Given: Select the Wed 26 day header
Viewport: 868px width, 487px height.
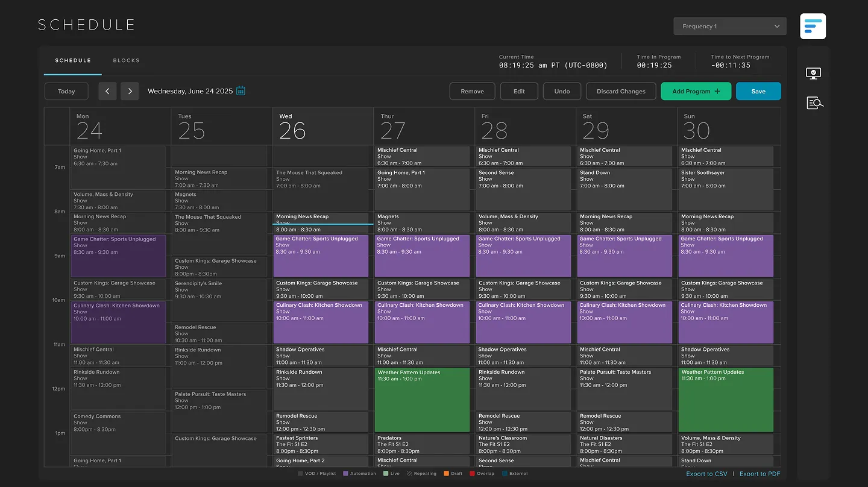Looking at the screenshot, I should [x=322, y=127].
